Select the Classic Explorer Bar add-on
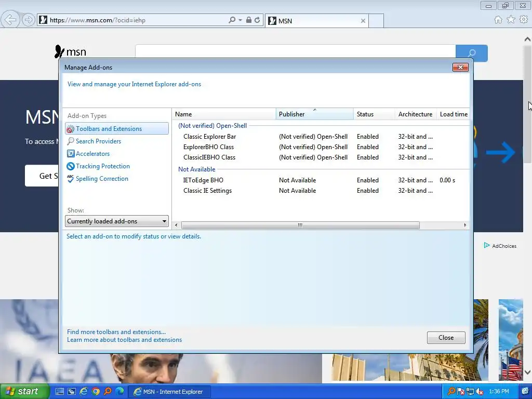This screenshot has height=399, width=532. (209, 137)
